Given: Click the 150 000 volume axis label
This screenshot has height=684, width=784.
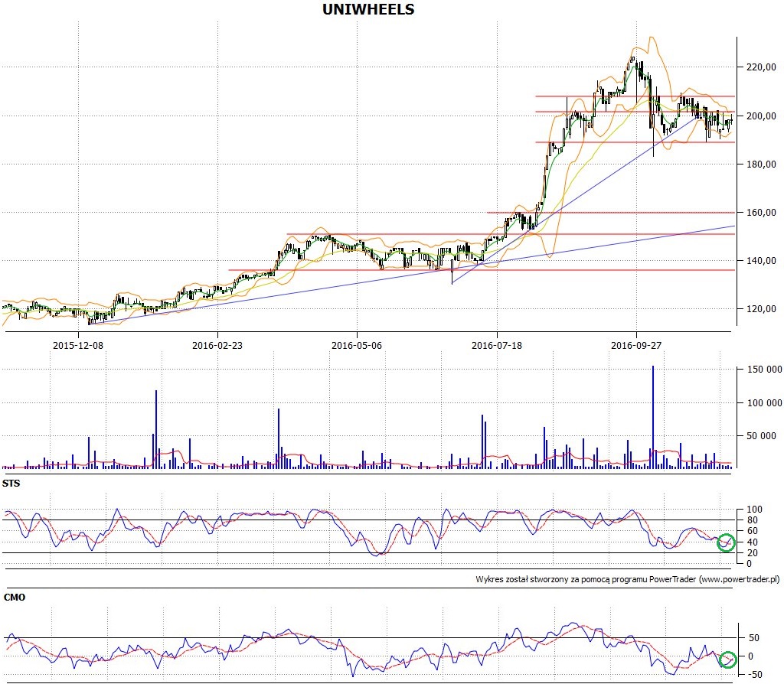Looking at the screenshot, I should 764,370.
